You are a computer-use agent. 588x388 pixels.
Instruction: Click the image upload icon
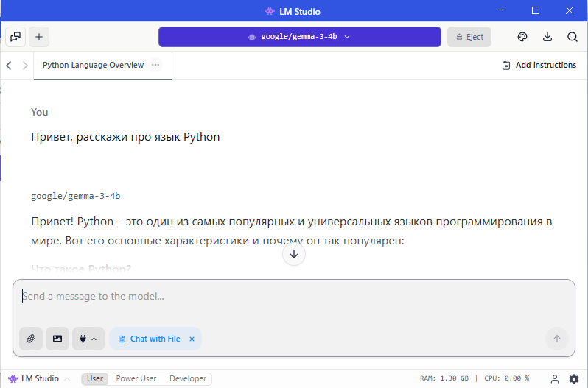coord(57,339)
